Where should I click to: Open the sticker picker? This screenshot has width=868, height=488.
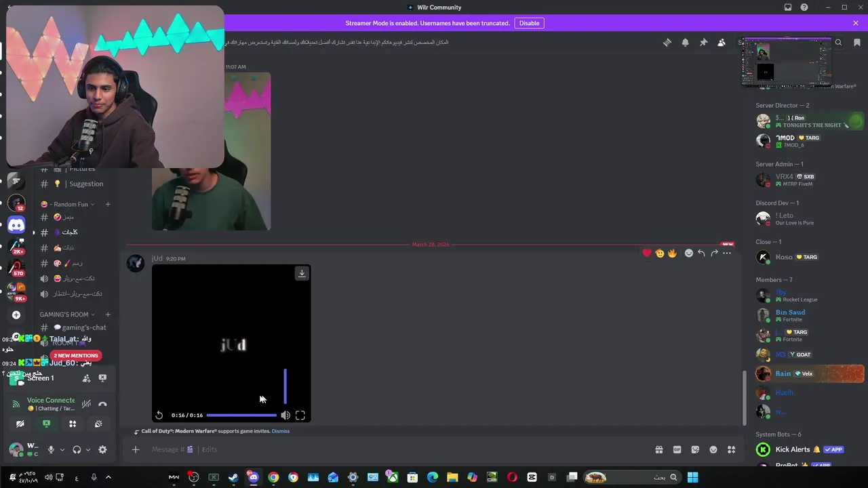point(695,449)
